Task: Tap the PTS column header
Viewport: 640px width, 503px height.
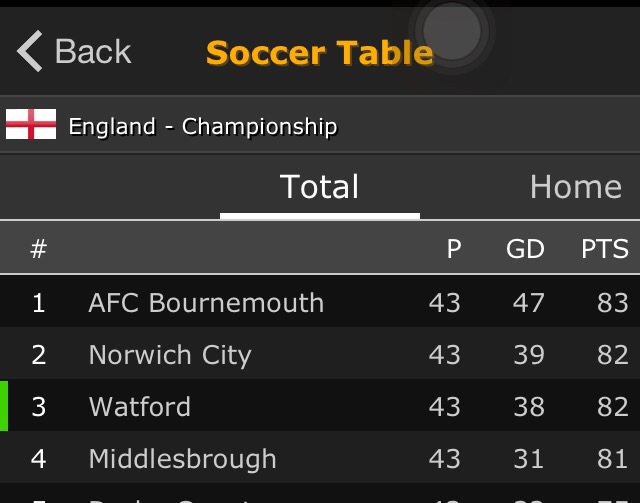Action: tap(604, 249)
